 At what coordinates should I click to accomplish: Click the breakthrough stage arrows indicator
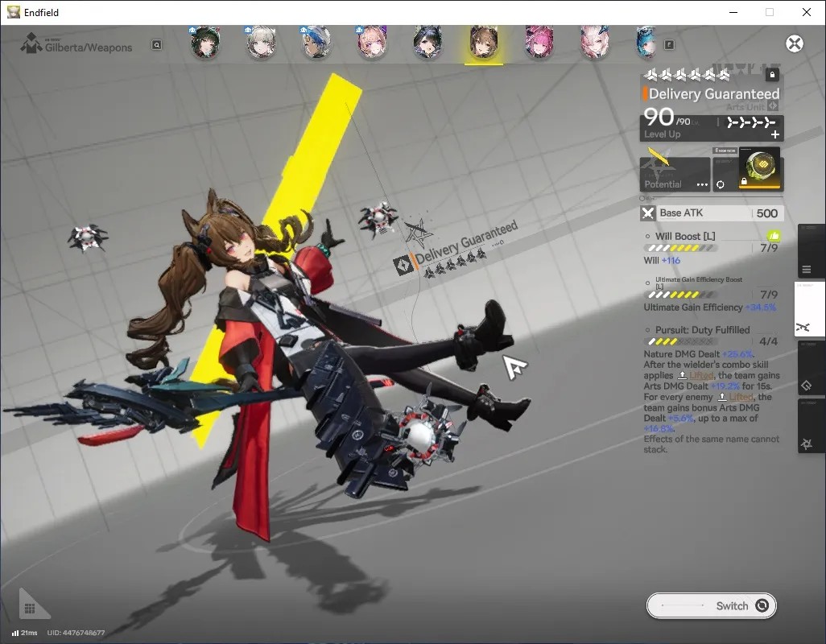(x=750, y=122)
